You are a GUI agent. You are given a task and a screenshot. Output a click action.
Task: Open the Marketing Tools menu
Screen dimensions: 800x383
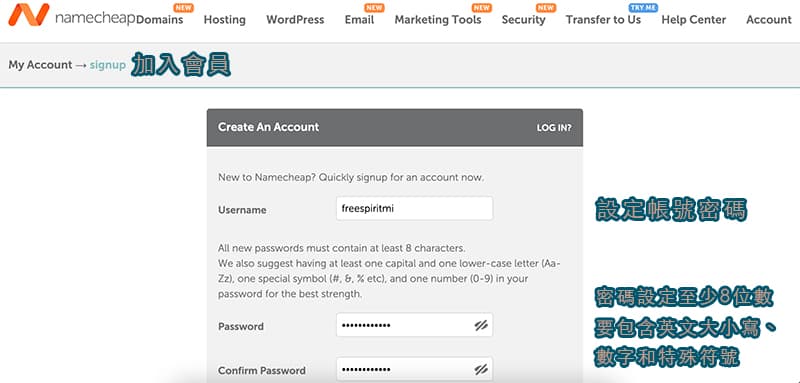(438, 20)
